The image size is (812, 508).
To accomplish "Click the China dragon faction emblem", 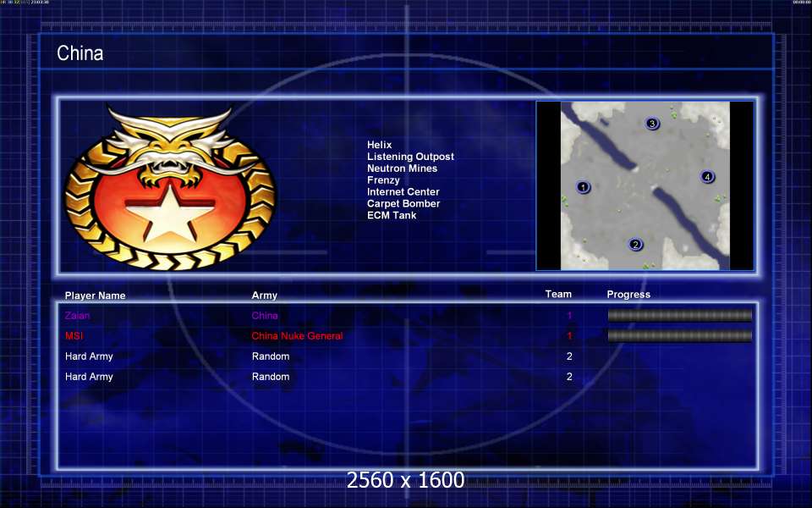I will point(170,188).
